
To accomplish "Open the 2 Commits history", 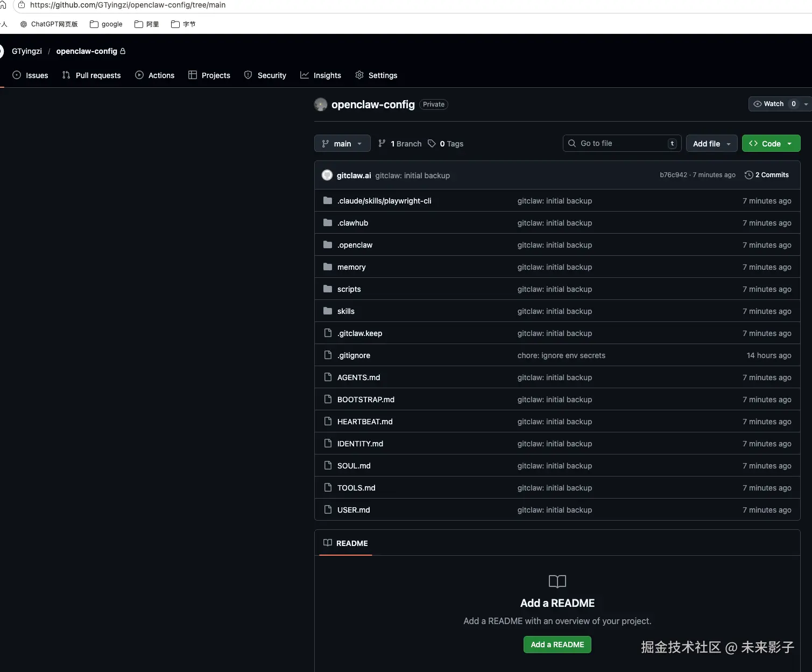I will tap(767, 175).
